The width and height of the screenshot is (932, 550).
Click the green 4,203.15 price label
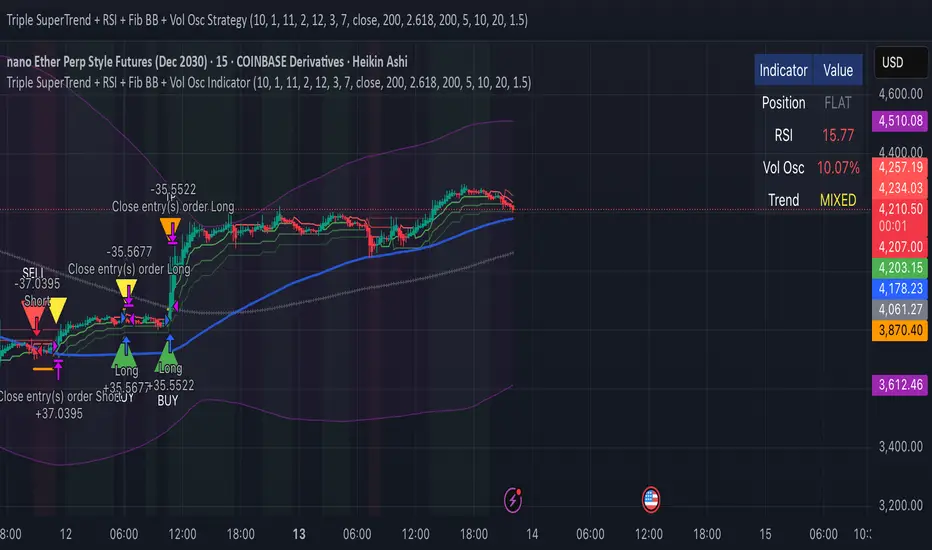pos(900,268)
